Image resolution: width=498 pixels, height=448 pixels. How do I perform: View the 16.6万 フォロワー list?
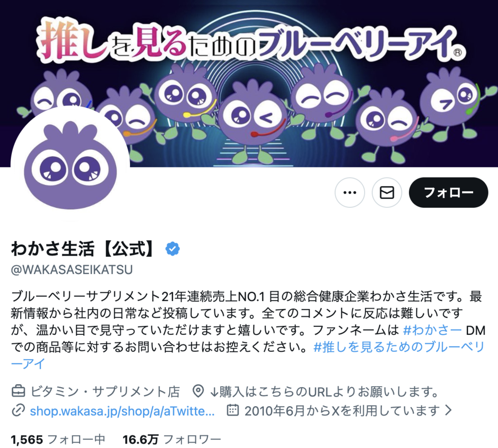[x=171, y=440]
